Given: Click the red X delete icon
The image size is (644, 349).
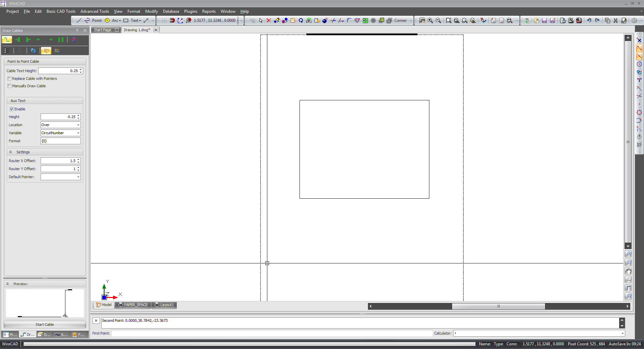Looking at the screenshot, I should click(269, 20).
